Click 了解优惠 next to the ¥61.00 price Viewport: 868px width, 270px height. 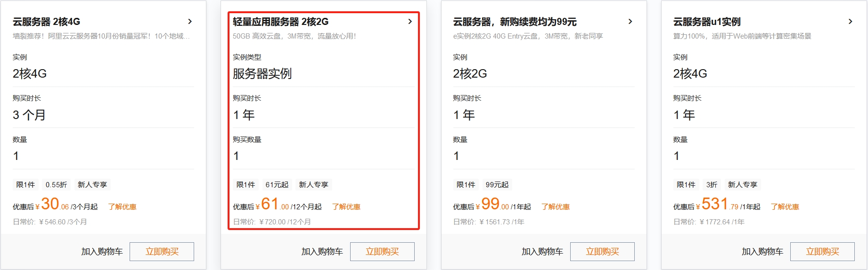[x=346, y=207]
